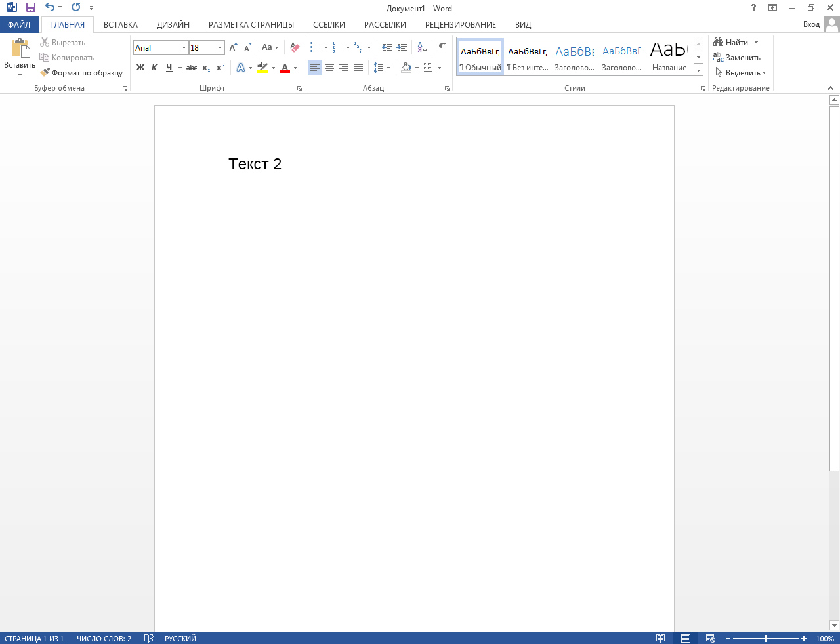Toggle italic (К) formatting
This screenshot has height=644, width=840.
pyautogui.click(x=154, y=68)
